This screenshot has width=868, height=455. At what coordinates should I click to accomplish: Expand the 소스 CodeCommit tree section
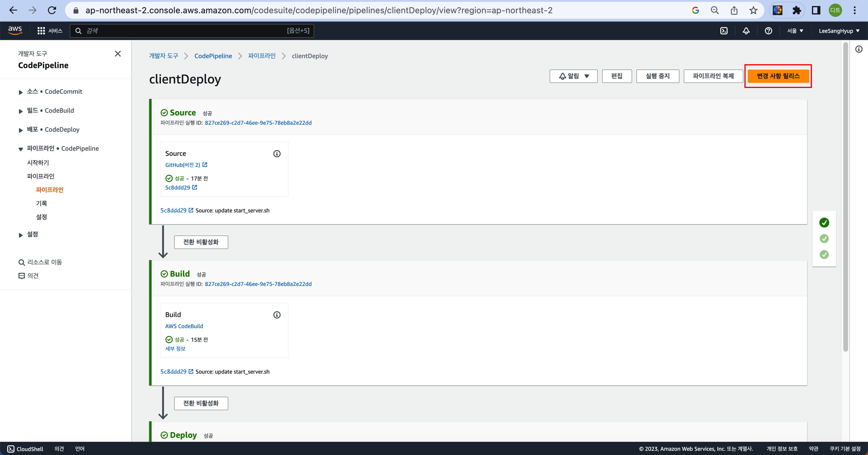[x=20, y=92]
